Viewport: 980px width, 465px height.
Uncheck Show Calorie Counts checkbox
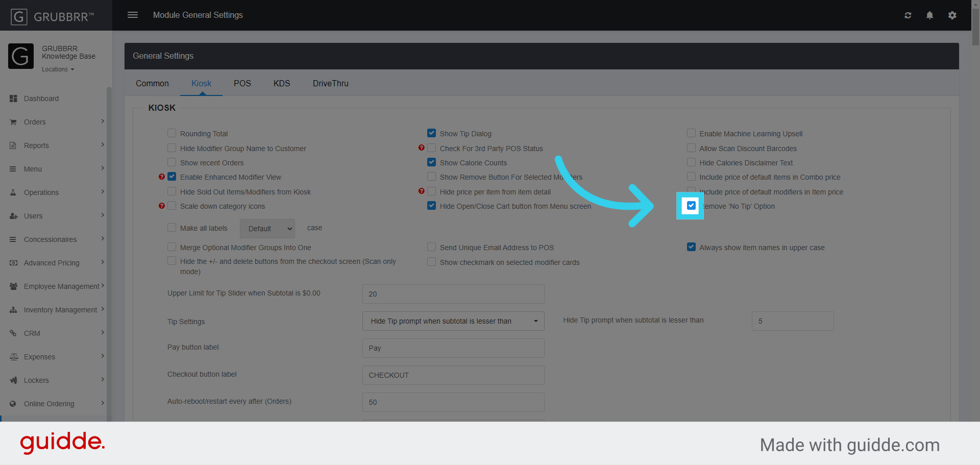tap(432, 162)
